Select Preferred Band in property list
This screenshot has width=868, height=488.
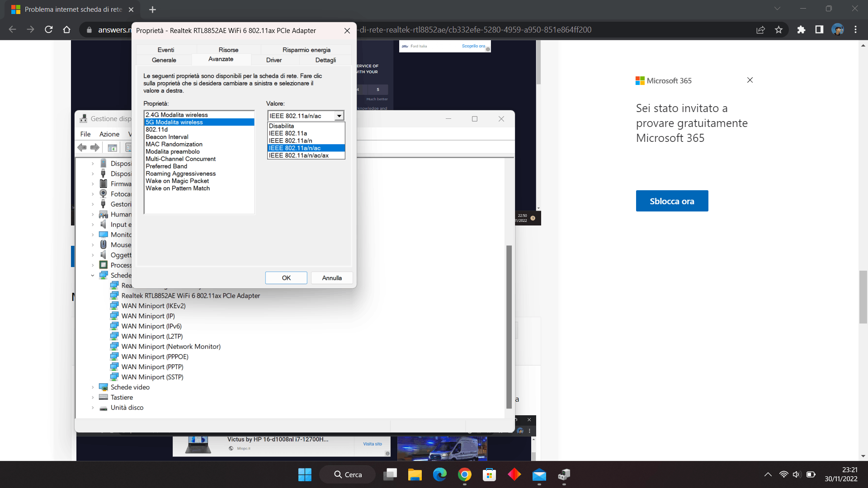pyautogui.click(x=166, y=166)
